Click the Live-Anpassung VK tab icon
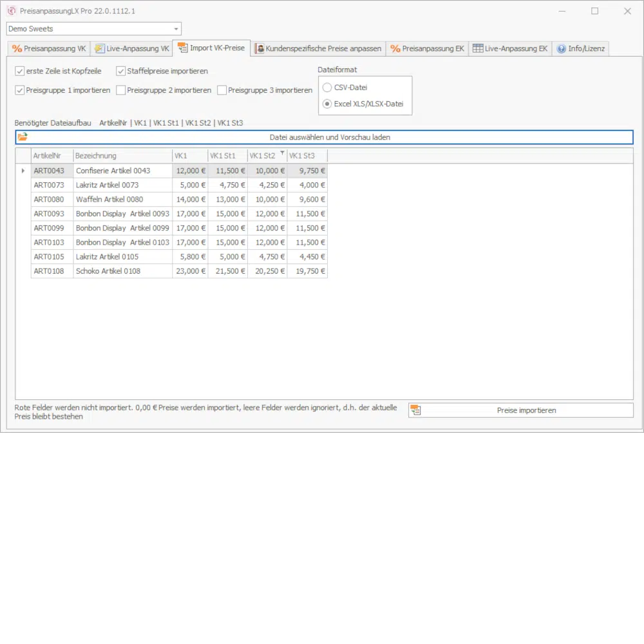The width and height of the screenshot is (644, 644). pos(100,49)
